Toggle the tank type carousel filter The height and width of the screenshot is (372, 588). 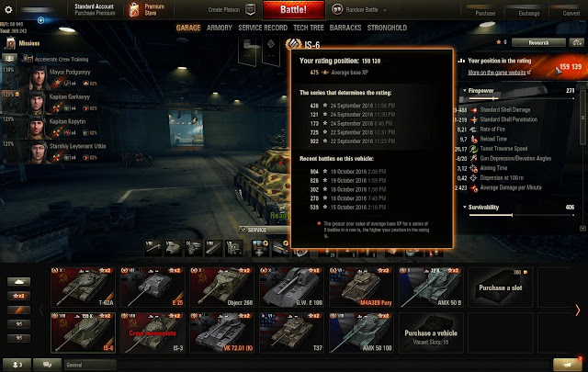pyautogui.click(x=18, y=282)
